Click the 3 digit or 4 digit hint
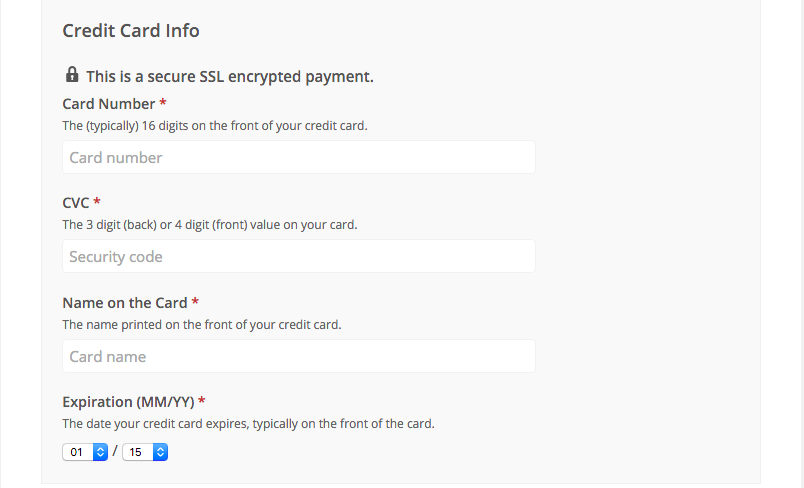This screenshot has width=804, height=488. pyautogui.click(x=209, y=225)
